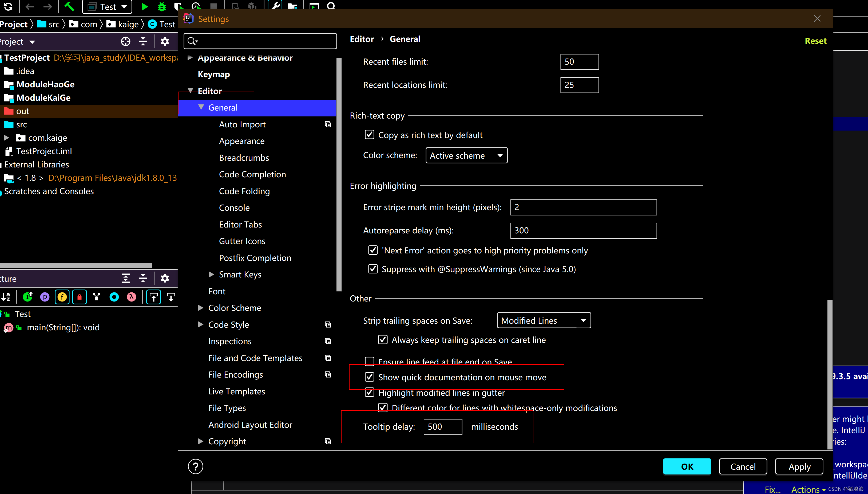
Task: Open Editor Tabs settings page
Action: click(x=240, y=224)
